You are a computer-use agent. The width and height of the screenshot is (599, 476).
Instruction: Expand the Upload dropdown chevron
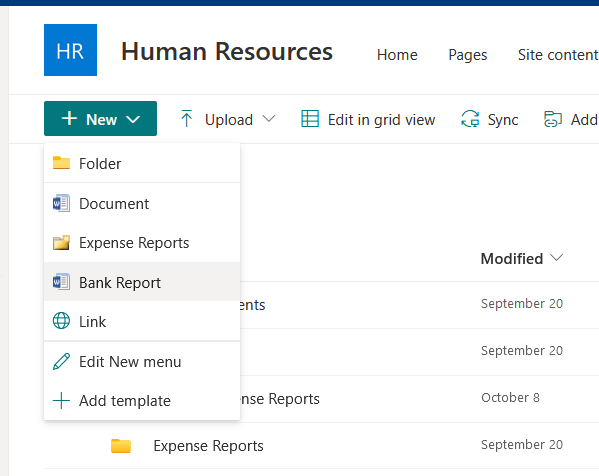pos(269,119)
